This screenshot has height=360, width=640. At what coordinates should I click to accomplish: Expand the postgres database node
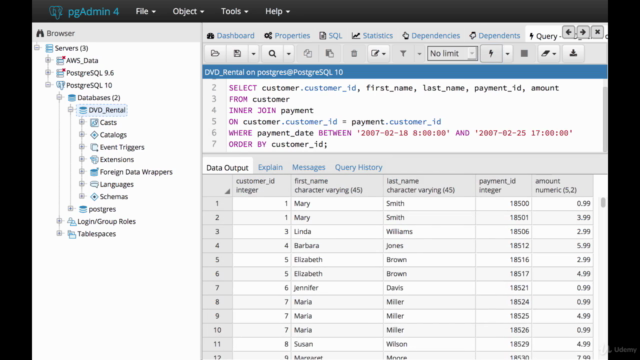(71, 209)
